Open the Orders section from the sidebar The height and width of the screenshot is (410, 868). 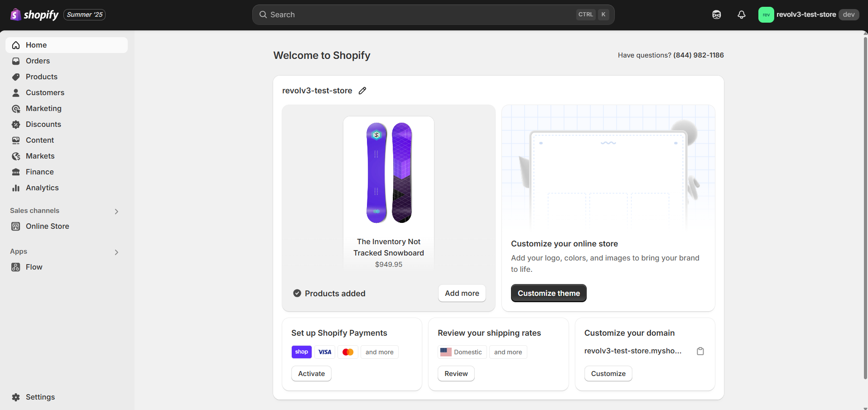[38, 61]
